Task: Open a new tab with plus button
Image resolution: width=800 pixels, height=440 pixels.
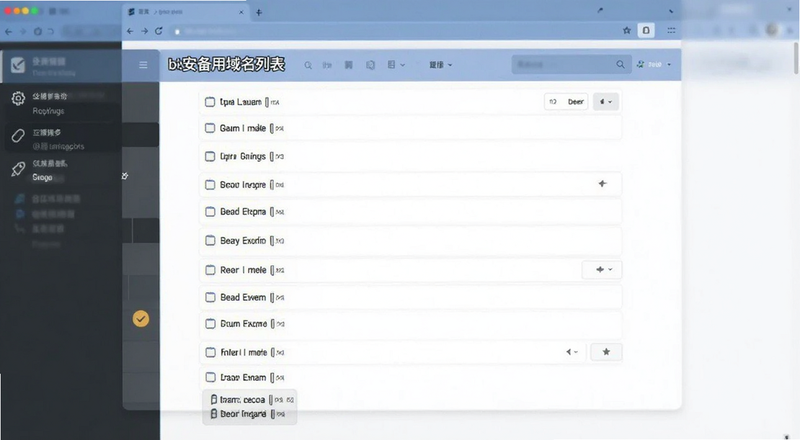Action: (x=259, y=12)
